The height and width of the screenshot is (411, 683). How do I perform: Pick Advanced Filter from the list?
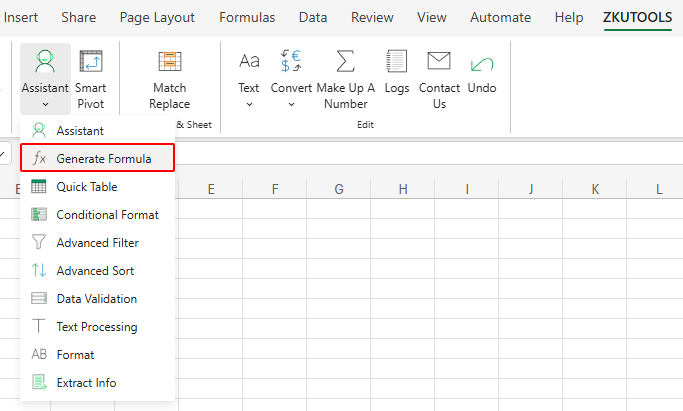pos(98,242)
